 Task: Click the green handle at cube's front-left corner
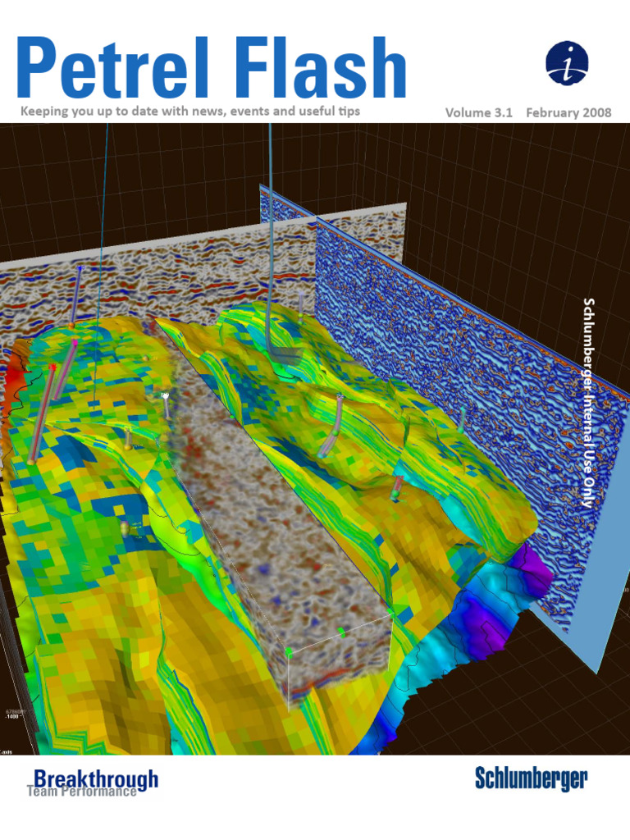(x=289, y=651)
